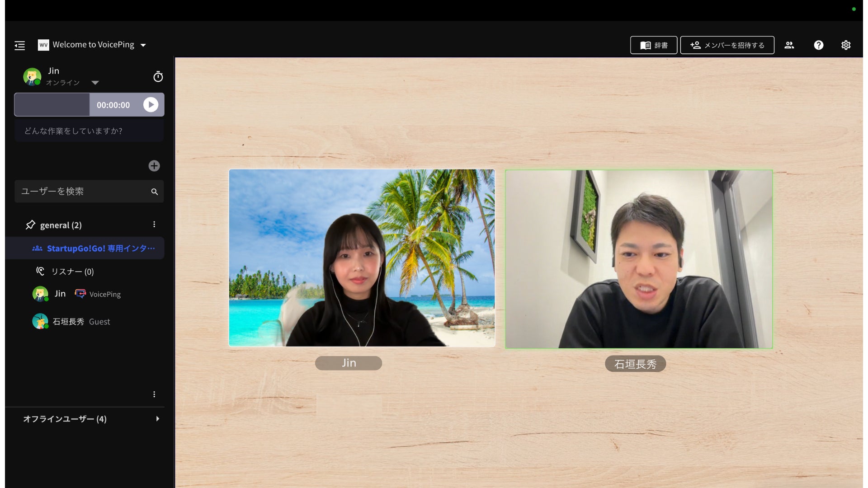Open the settings gear icon
The image size is (868, 488).
click(845, 45)
